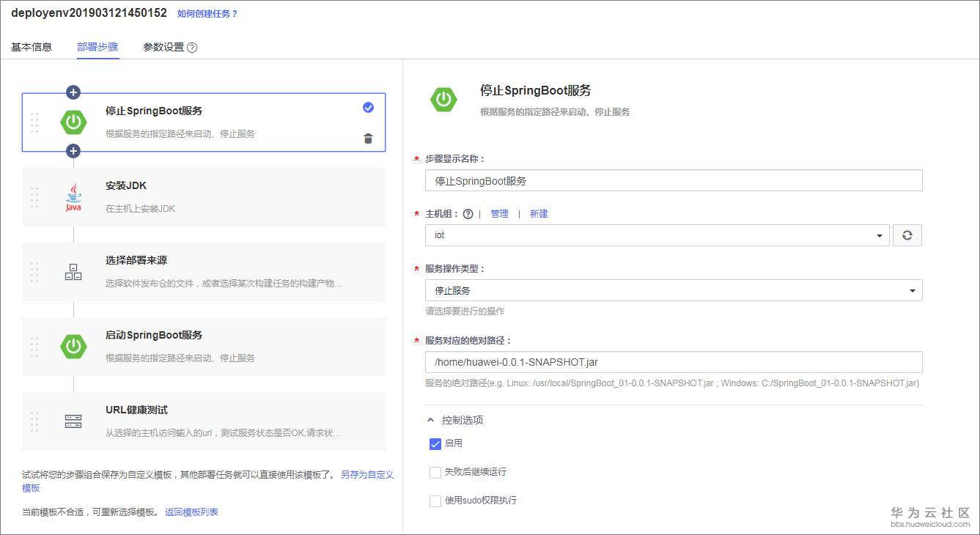Click the blue checkmark on 停止SpringBoot服务 step
The height and width of the screenshot is (535, 980).
(x=368, y=108)
